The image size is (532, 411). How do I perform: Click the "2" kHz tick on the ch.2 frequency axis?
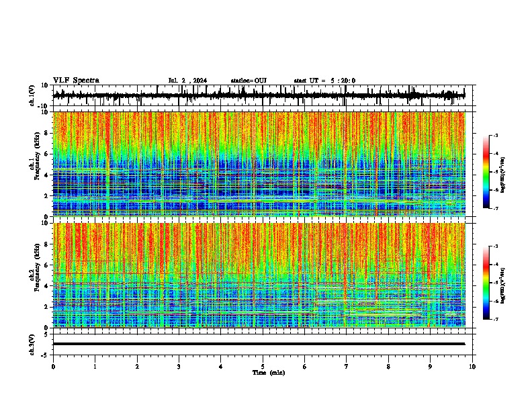[x=46, y=307]
